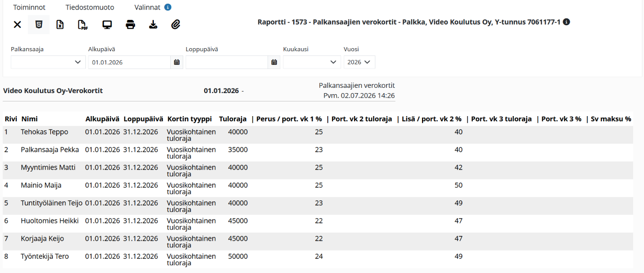Click Lisä percent 50 for Mainio Maija
644x273 pixels.
coord(459,185)
